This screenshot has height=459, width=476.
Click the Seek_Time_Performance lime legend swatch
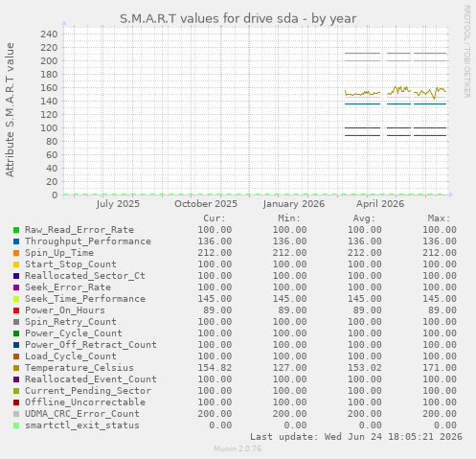pos(16,299)
